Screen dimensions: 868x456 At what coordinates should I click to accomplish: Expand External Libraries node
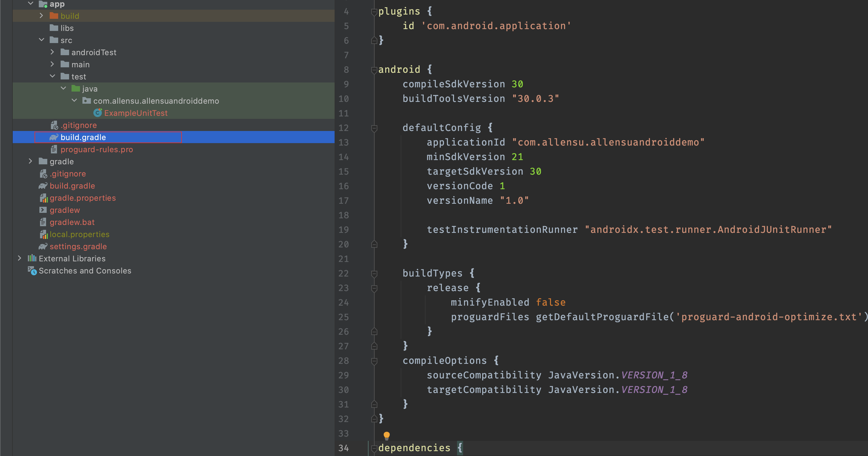pyautogui.click(x=19, y=259)
